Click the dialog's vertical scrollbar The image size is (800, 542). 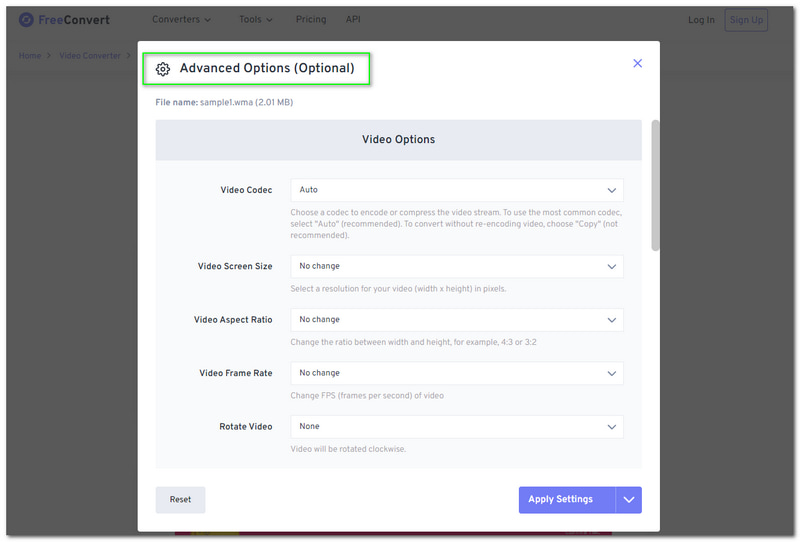655,185
